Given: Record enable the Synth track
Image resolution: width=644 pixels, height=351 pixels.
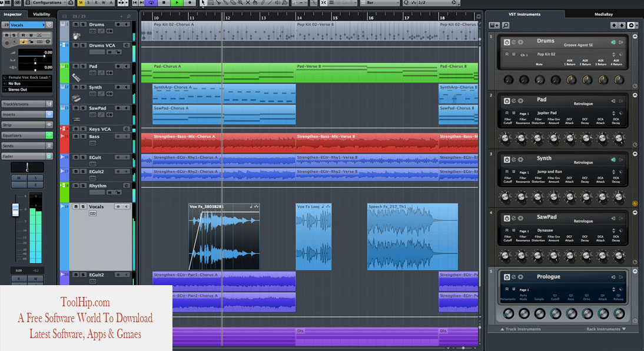Looking at the screenshot, I should tap(118, 87).
